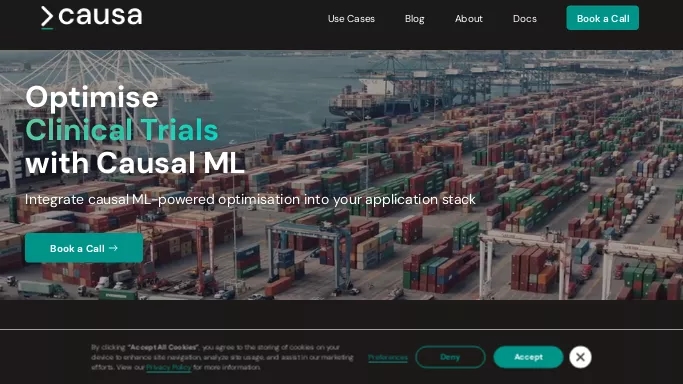Click the Book a Call button in the header
683x384 pixels.
602,18
